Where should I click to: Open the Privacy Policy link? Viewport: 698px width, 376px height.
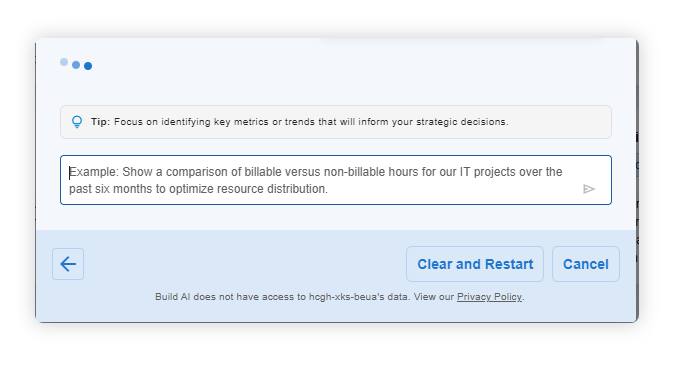489,297
